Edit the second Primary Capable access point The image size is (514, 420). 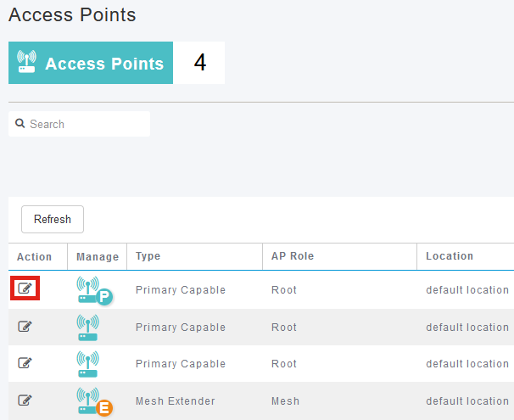coord(25,326)
